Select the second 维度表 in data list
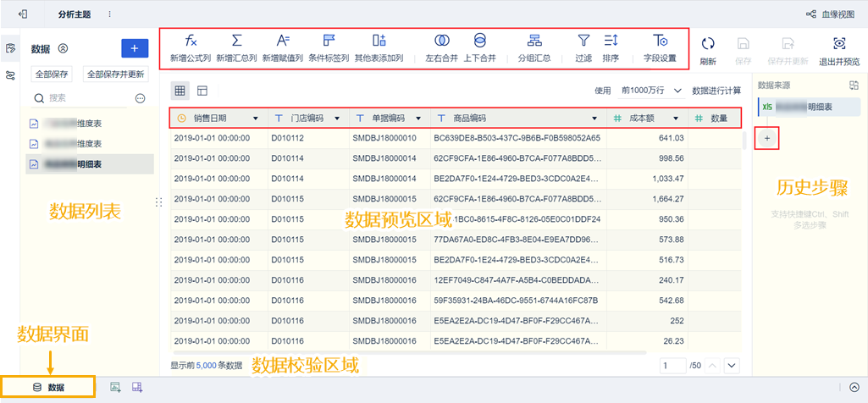The height and width of the screenshot is (403, 868). 90,143
